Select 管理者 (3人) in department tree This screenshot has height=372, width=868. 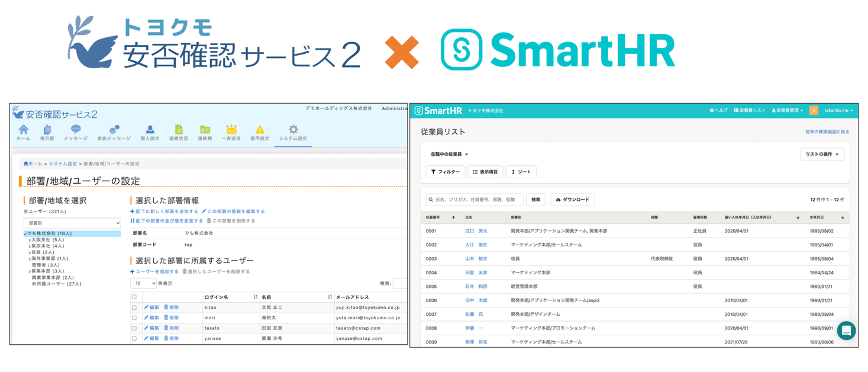(46, 265)
